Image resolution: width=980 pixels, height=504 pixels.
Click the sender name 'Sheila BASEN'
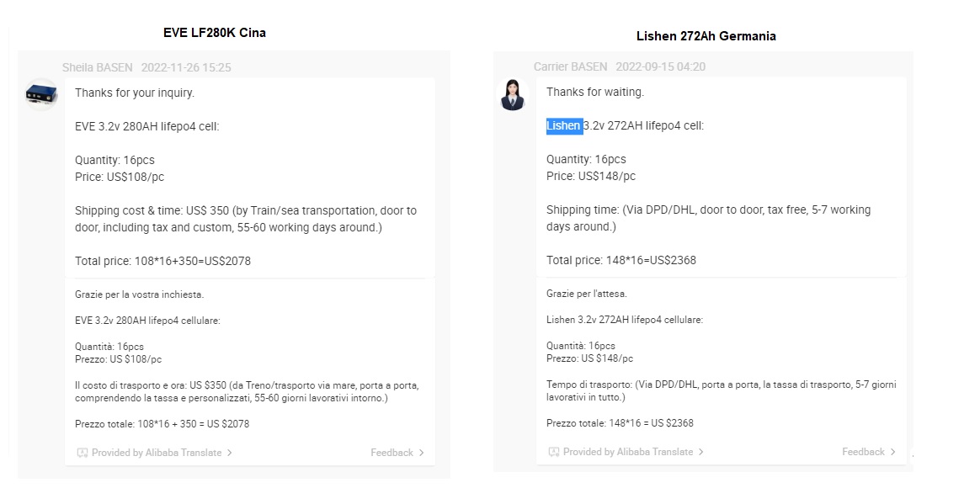(97, 67)
